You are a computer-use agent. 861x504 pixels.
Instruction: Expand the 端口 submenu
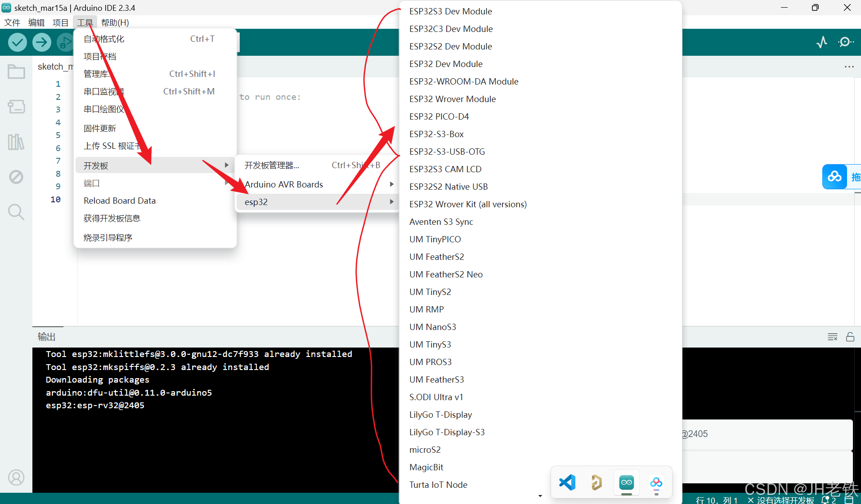[x=155, y=183]
